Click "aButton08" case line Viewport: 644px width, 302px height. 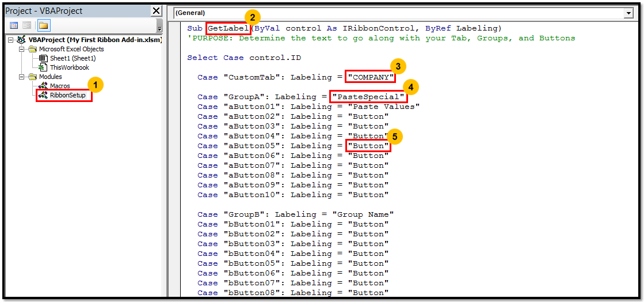[293, 175]
